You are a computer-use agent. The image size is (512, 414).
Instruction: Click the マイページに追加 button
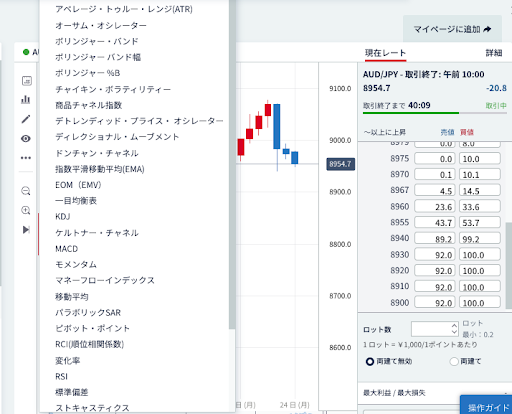(452, 29)
